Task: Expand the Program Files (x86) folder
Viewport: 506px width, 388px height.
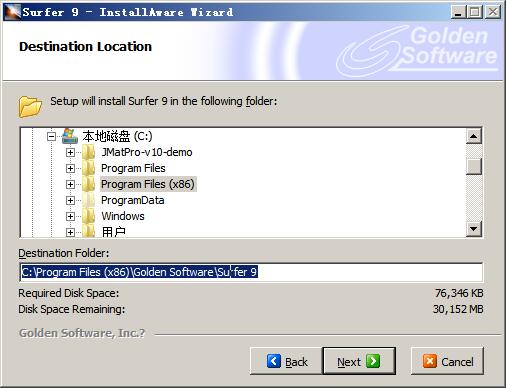Action: 70,184
